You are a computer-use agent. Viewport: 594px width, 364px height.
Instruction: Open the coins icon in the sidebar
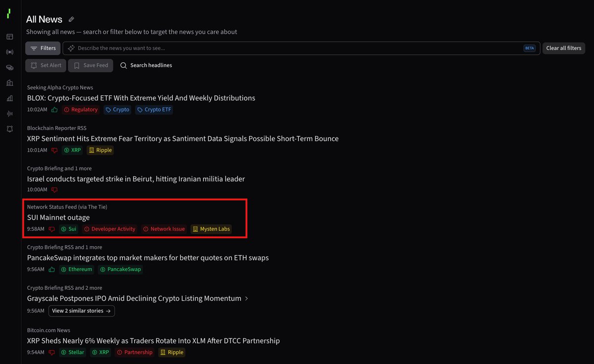[x=9, y=67]
